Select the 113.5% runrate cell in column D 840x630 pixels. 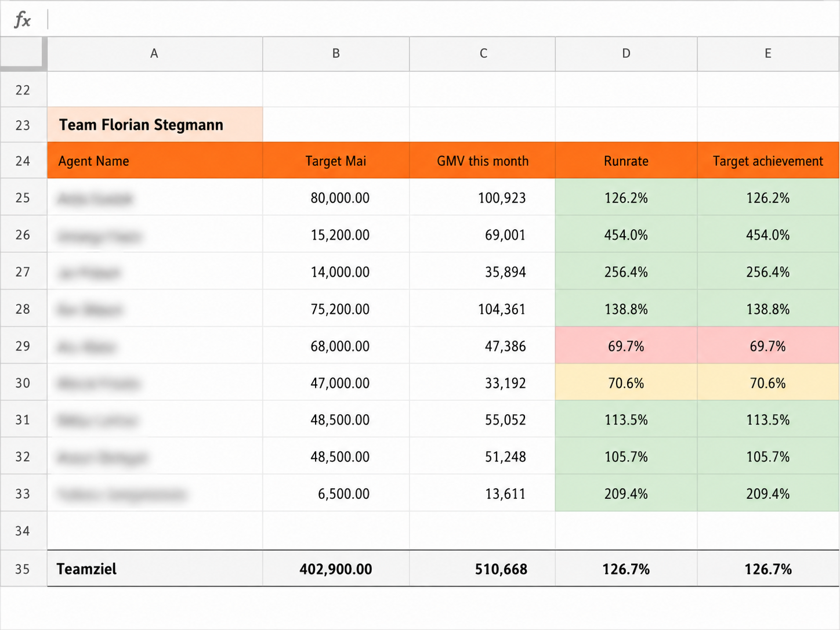(x=626, y=419)
